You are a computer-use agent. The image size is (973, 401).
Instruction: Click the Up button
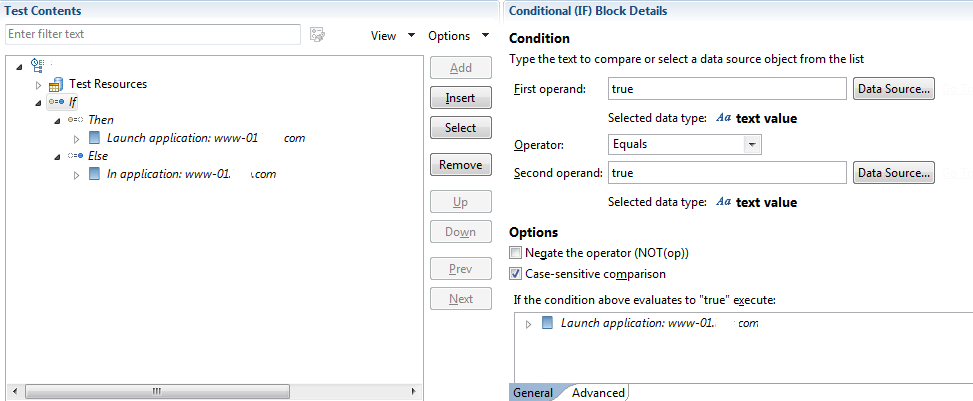[x=460, y=202]
